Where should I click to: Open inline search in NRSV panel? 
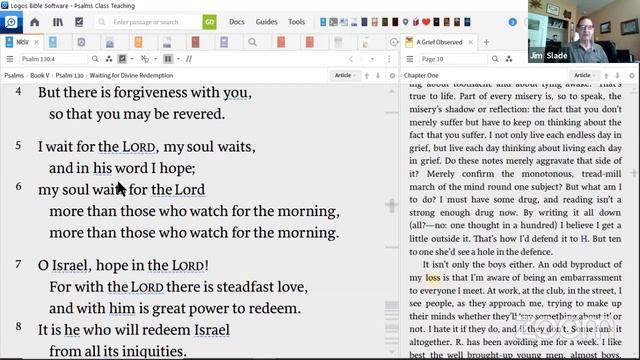point(95,59)
